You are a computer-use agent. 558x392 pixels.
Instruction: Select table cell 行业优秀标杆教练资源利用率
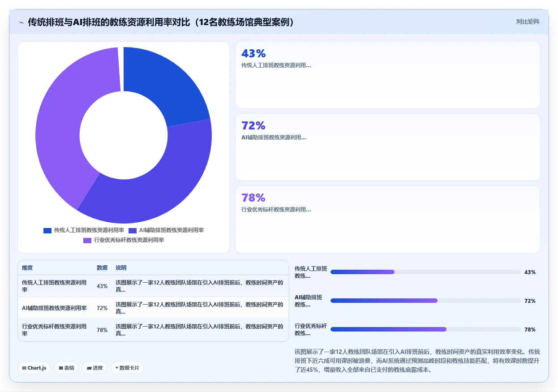(56, 330)
